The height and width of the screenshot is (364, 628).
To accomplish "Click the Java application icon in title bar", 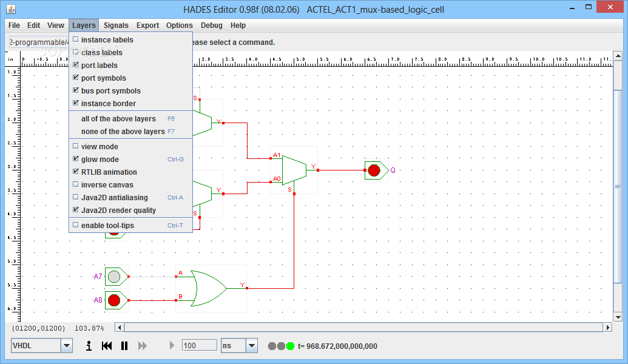I will click(x=11, y=9).
